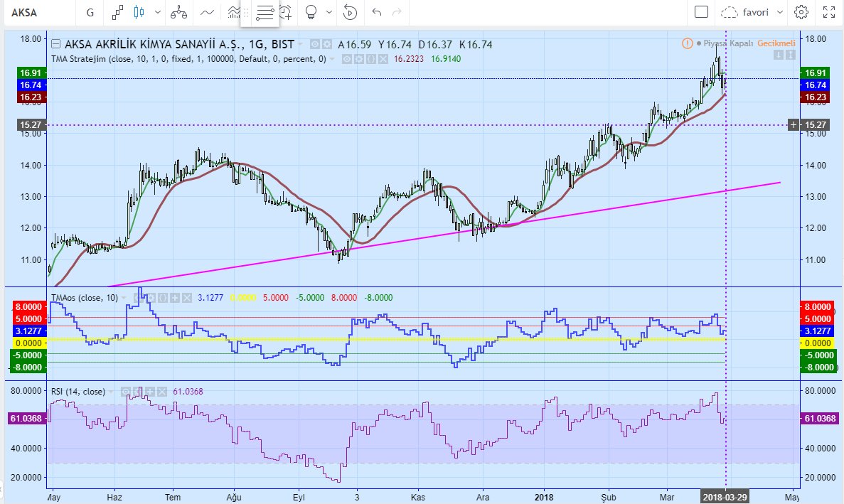Screen dimensions: 844x504
Task: Click the RSI plus icon
Action: 149,392
